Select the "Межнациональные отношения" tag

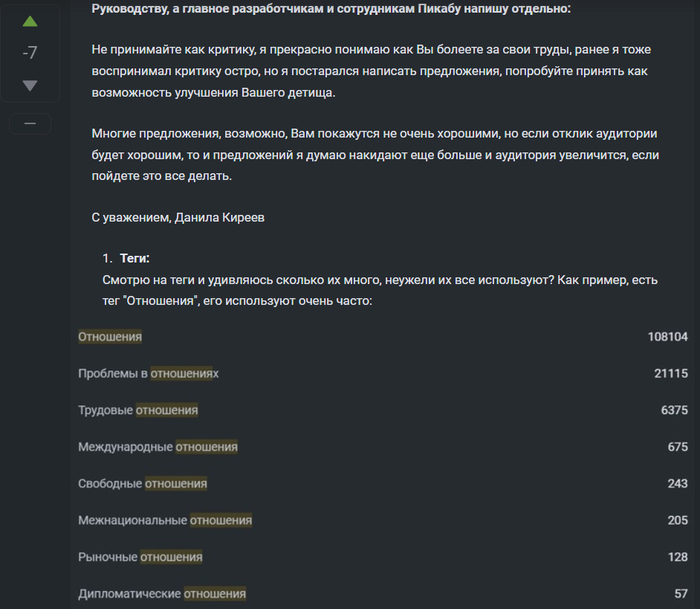pyautogui.click(x=165, y=520)
